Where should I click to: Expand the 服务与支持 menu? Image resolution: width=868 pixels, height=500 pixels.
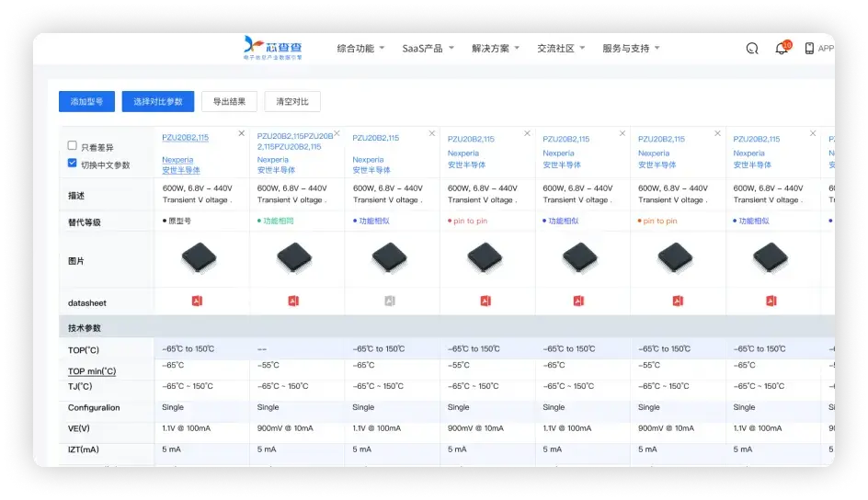click(x=631, y=49)
